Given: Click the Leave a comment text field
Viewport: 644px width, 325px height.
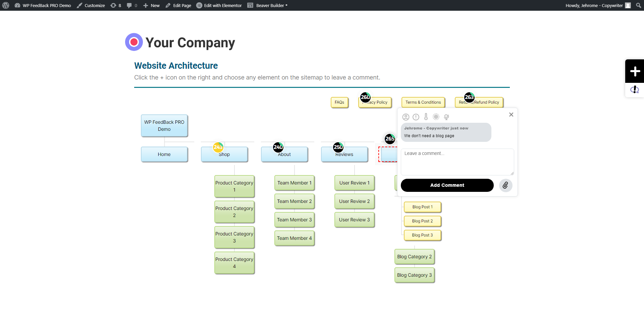Looking at the screenshot, I should point(457,162).
